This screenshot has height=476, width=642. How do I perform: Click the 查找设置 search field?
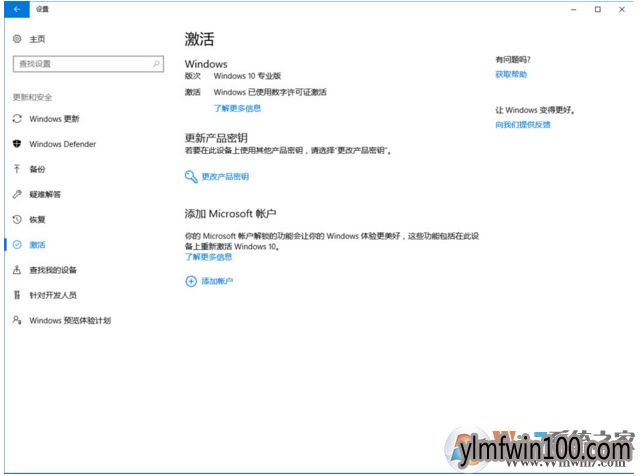tap(88, 64)
